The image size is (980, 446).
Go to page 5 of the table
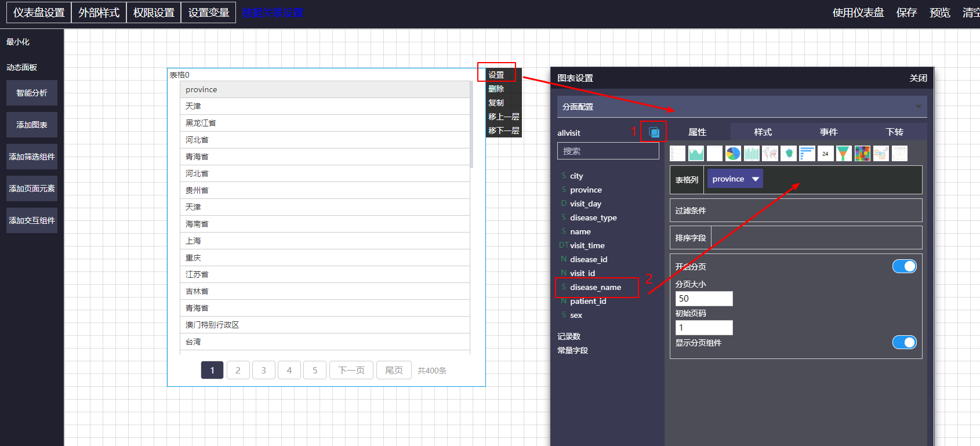click(x=315, y=370)
